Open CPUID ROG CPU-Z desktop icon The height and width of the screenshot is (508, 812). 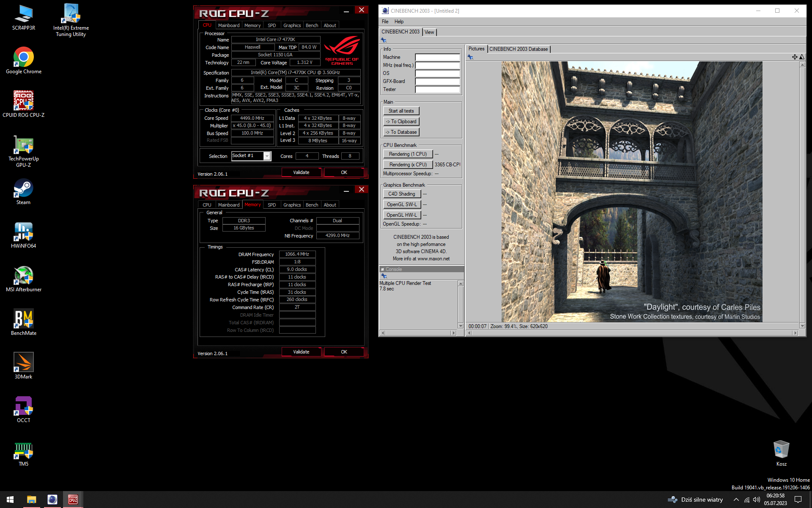[23, 104]
